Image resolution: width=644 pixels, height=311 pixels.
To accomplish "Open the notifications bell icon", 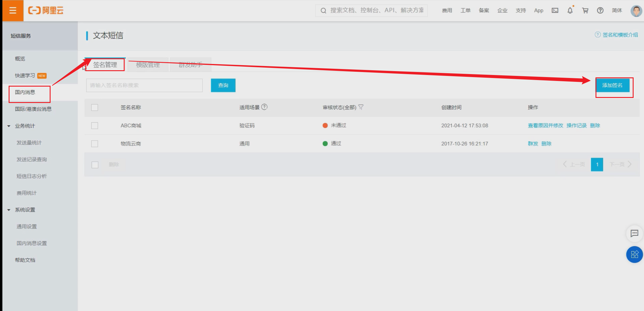I will (570, 10).
